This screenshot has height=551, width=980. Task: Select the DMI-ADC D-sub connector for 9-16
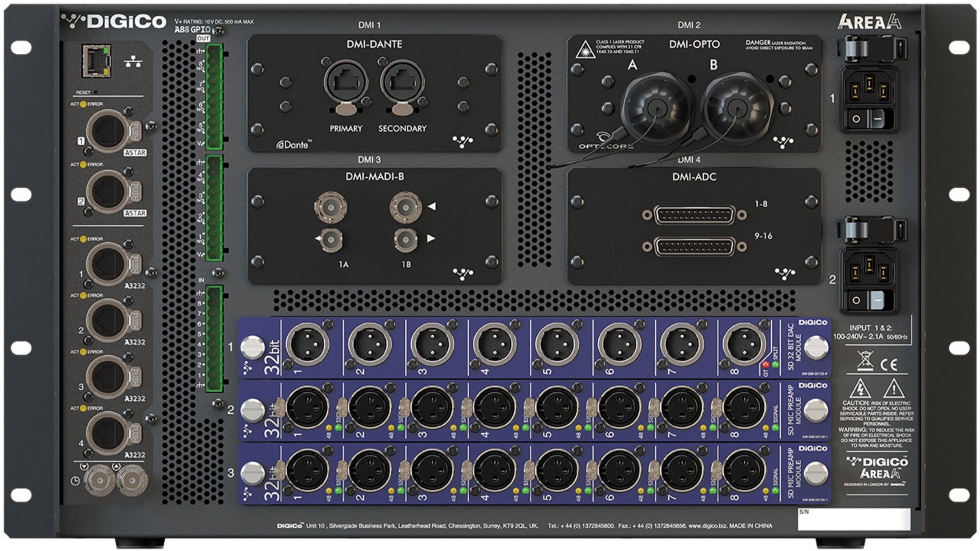[695, 247]
